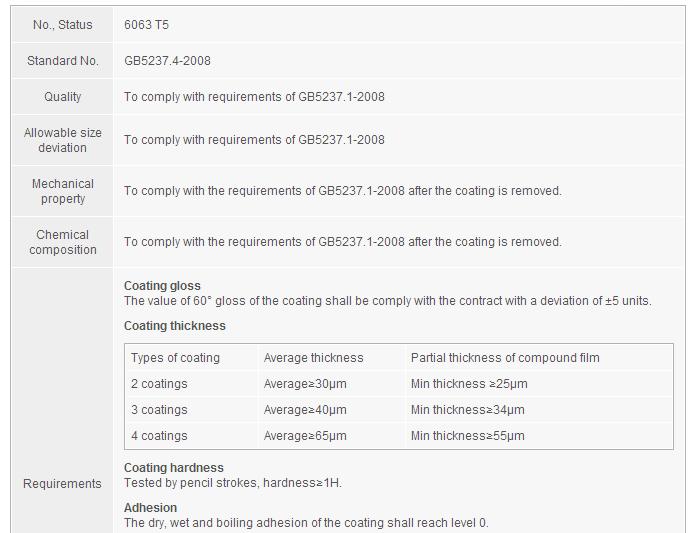Click the "Standard No." row label

point(62,61)
